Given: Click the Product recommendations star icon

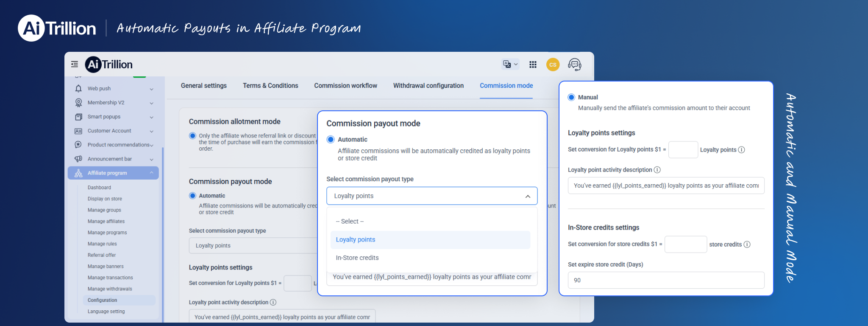Looking at the screenshot, I should coord(78,145).
